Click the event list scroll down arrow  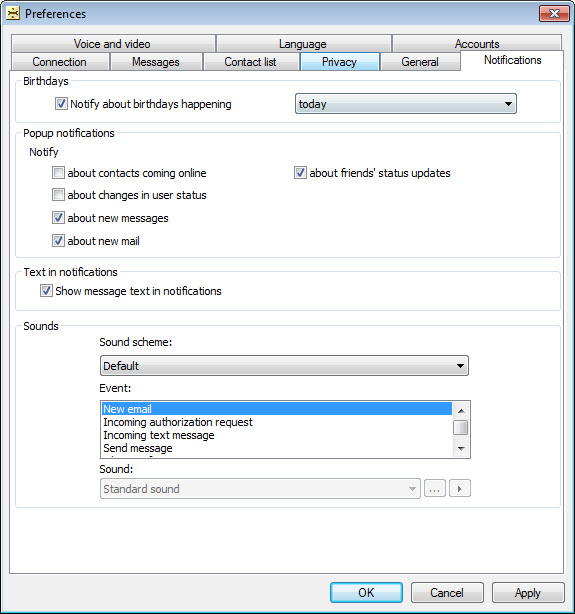tap(461, 448)
